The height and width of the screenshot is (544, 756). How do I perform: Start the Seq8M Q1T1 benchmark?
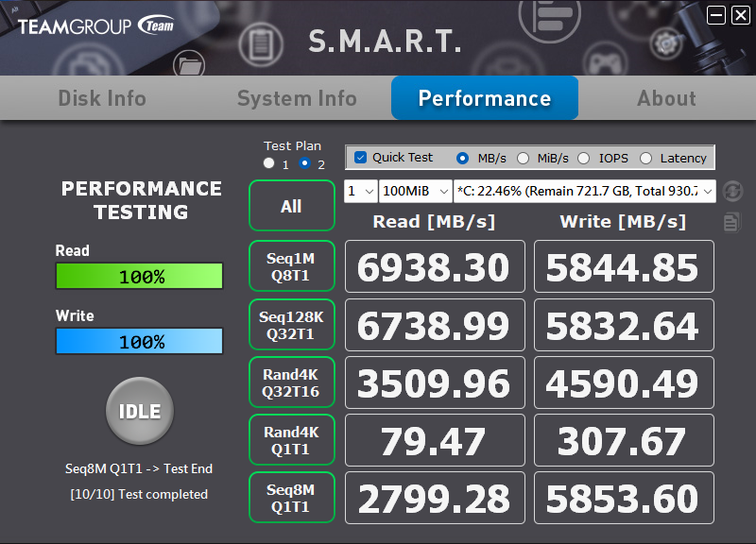coord(291,498)
